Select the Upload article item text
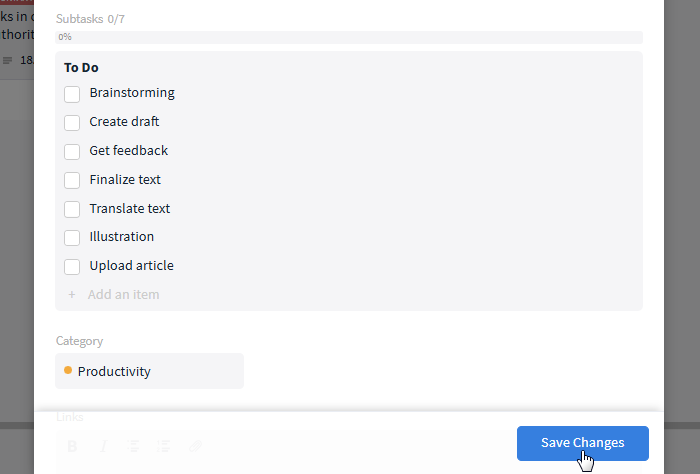The width and height of the screenshot is (700, 474). pos(131,266)
